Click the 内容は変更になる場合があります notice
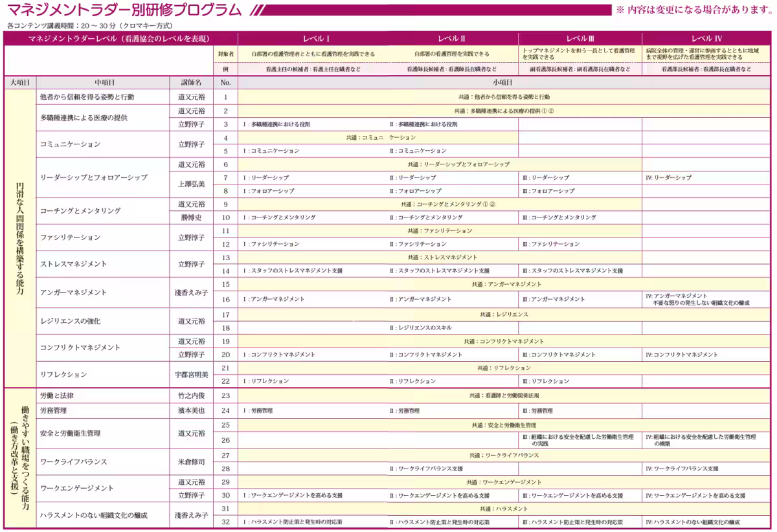777x532 pixels. [x=692, y=10]
